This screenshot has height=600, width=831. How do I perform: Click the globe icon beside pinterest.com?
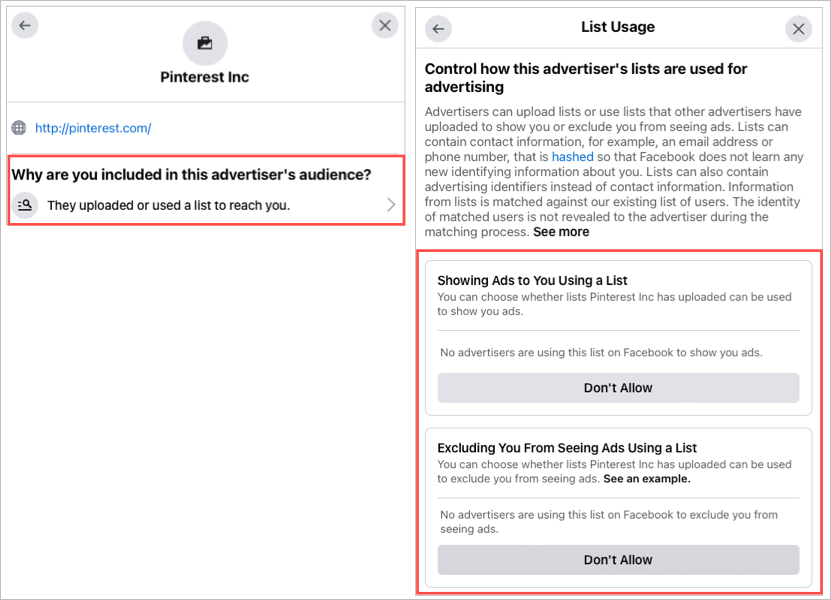tap(19, 128)
